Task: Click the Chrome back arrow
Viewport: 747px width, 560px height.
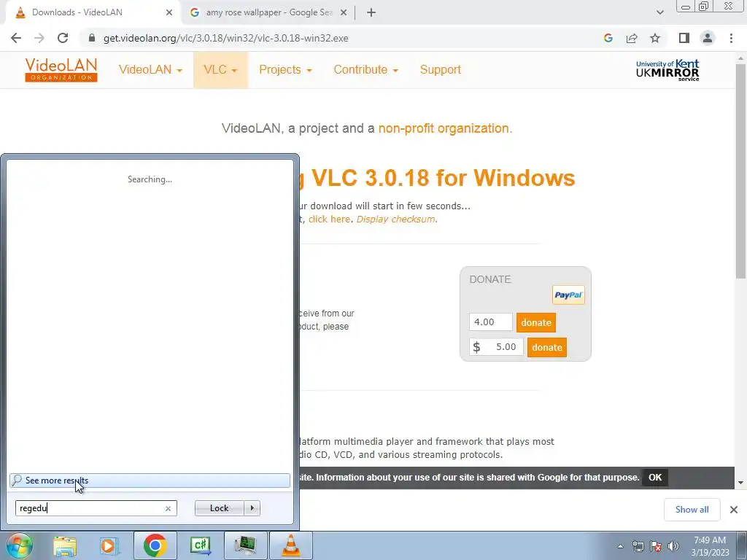Action: coord(16,38)
